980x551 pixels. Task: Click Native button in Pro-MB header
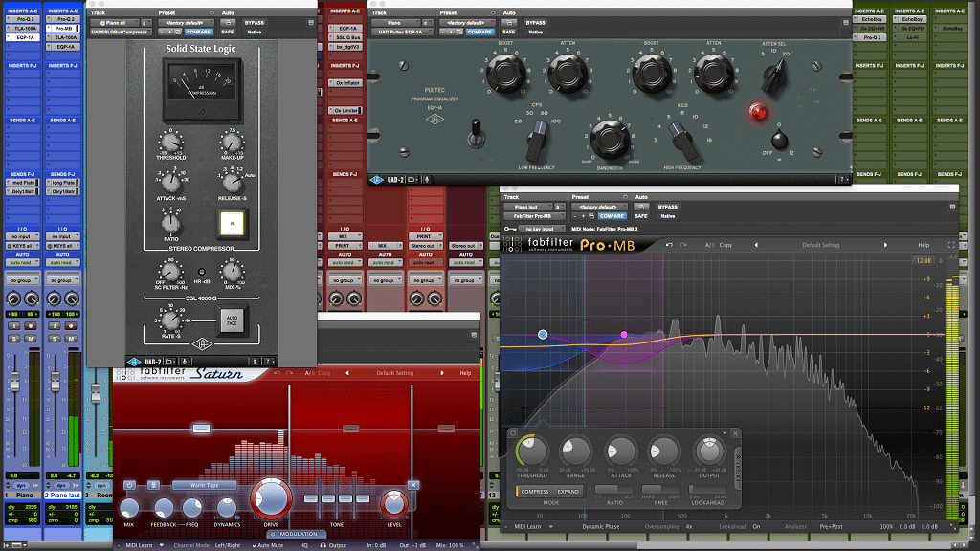667,216
